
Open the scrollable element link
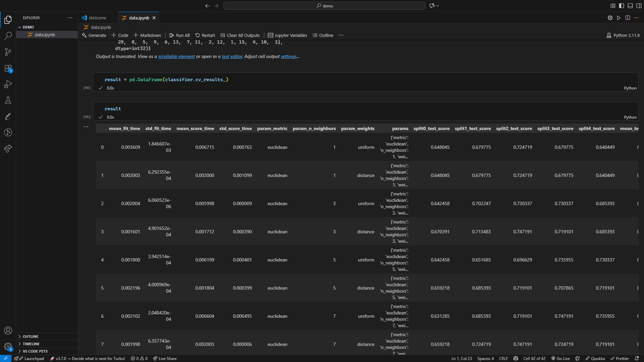click(x=177, y=56)
